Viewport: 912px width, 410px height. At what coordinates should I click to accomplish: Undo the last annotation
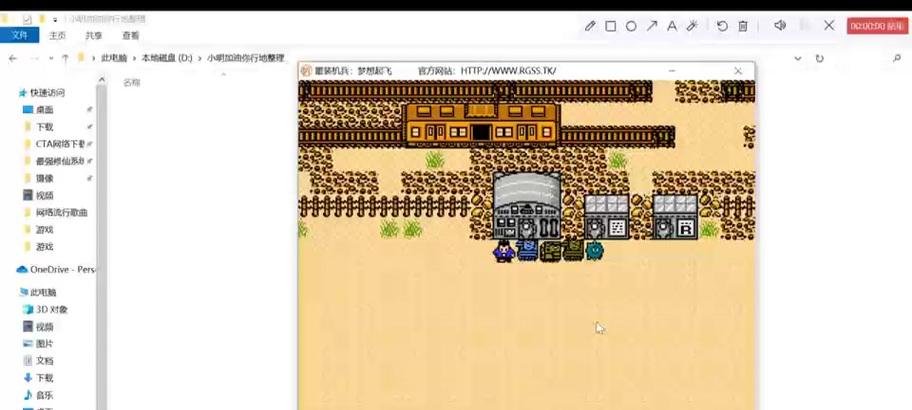(x=722, y=26)
